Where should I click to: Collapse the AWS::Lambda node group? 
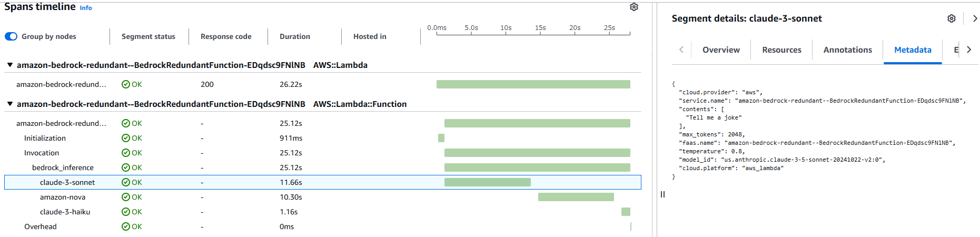(x=9, y=65)
